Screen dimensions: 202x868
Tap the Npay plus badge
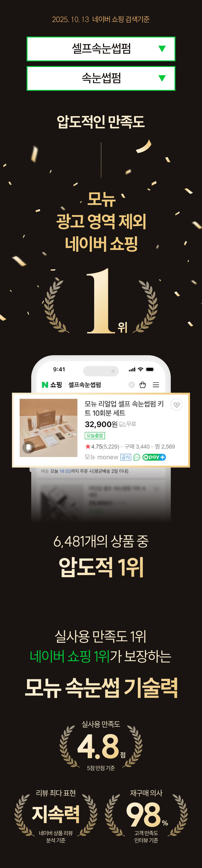[x=154, y=457]
